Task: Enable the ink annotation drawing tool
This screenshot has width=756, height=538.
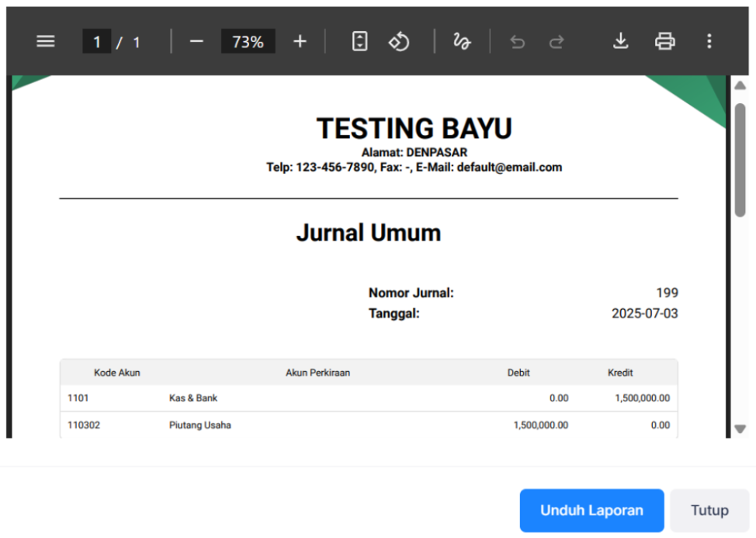Action: (x=462, y=41)
